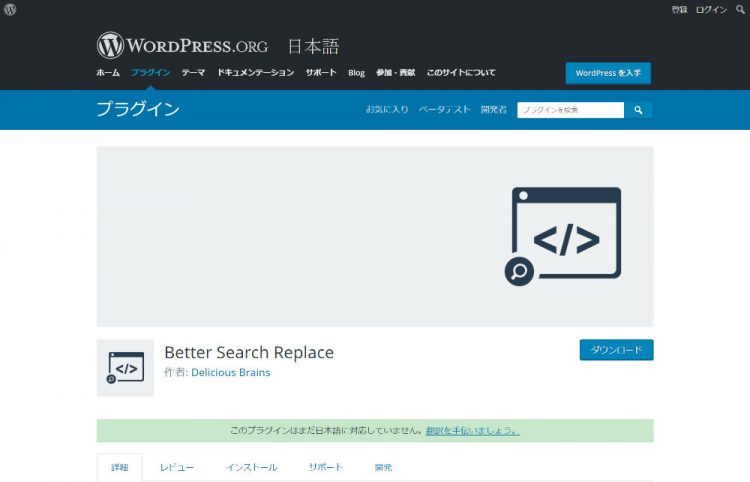Click the WordPress を入手 button
This screenshot has height=482, width=750.
point(608,73)
